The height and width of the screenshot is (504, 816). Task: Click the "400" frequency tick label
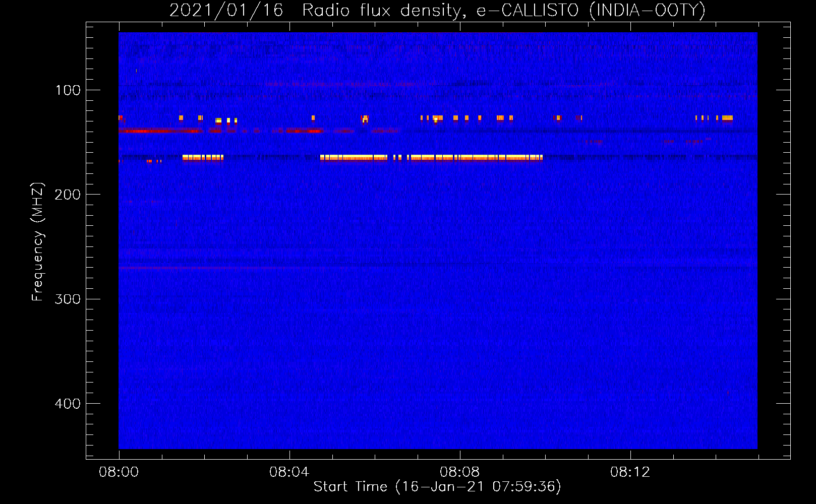point(68,404)
